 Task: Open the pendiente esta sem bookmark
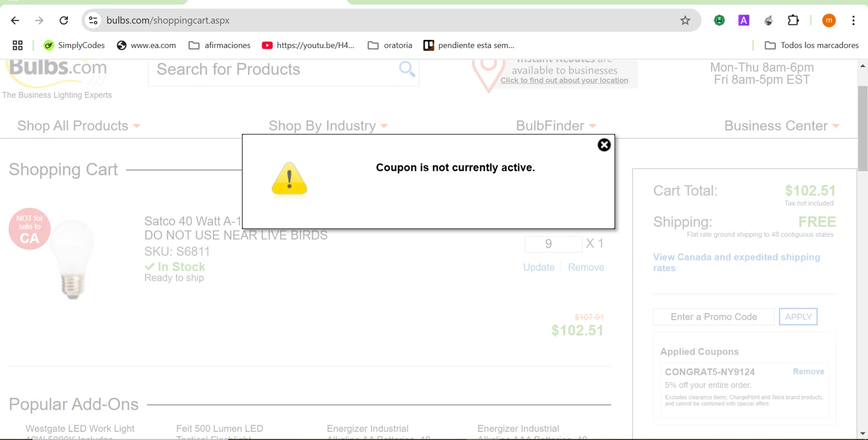(469, 45)
